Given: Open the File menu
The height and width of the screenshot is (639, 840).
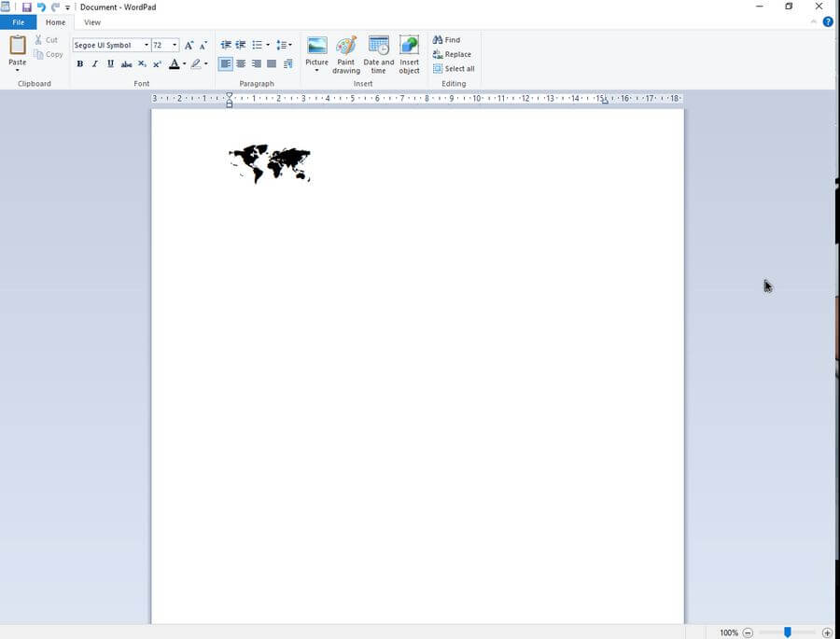Looking at the screenshot, I should (19, 22).
